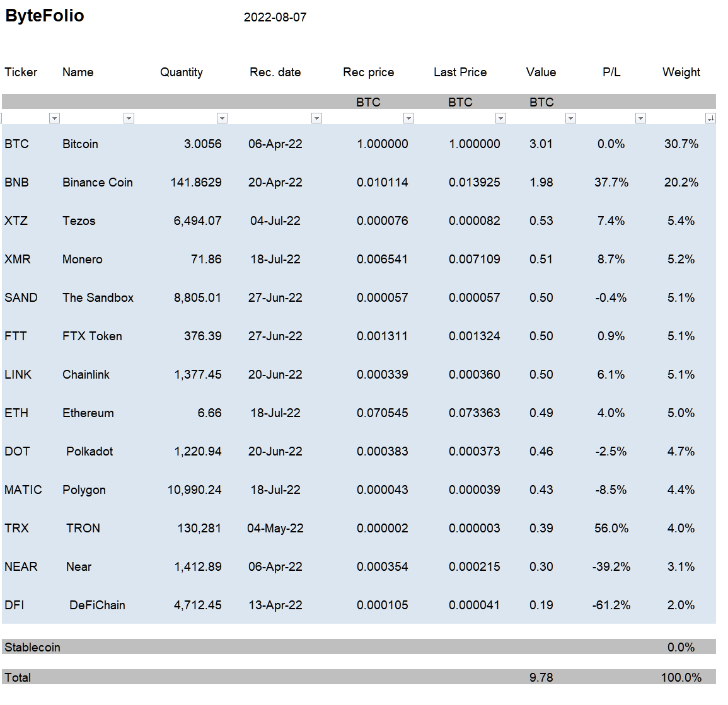
Task: Open the Quantity column filter dropdown
Action: click(222, 118)
